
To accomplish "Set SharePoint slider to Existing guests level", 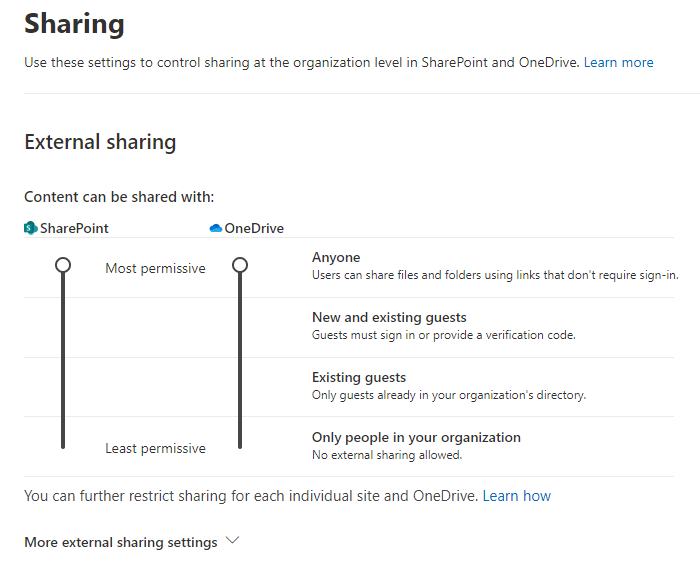I will click(63, 386).
